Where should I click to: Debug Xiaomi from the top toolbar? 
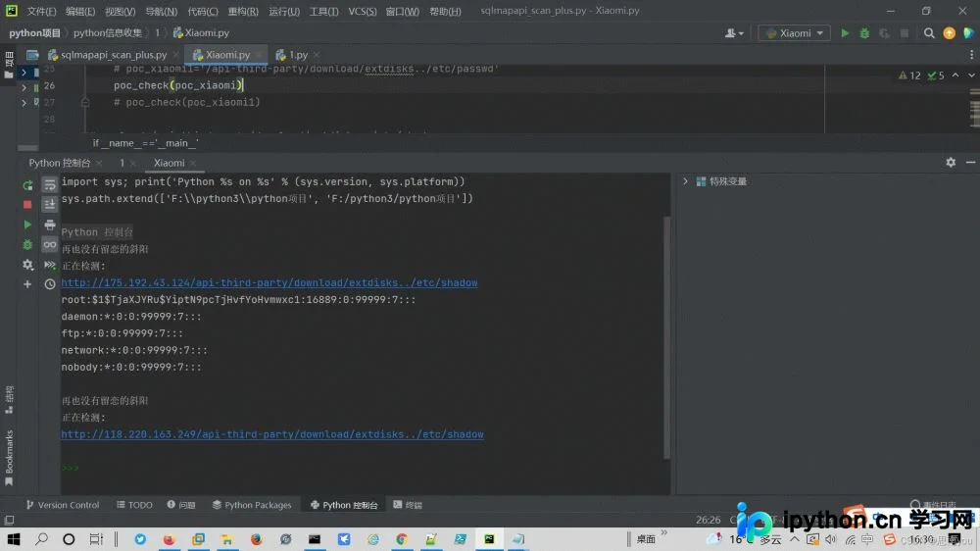[865, 33]
